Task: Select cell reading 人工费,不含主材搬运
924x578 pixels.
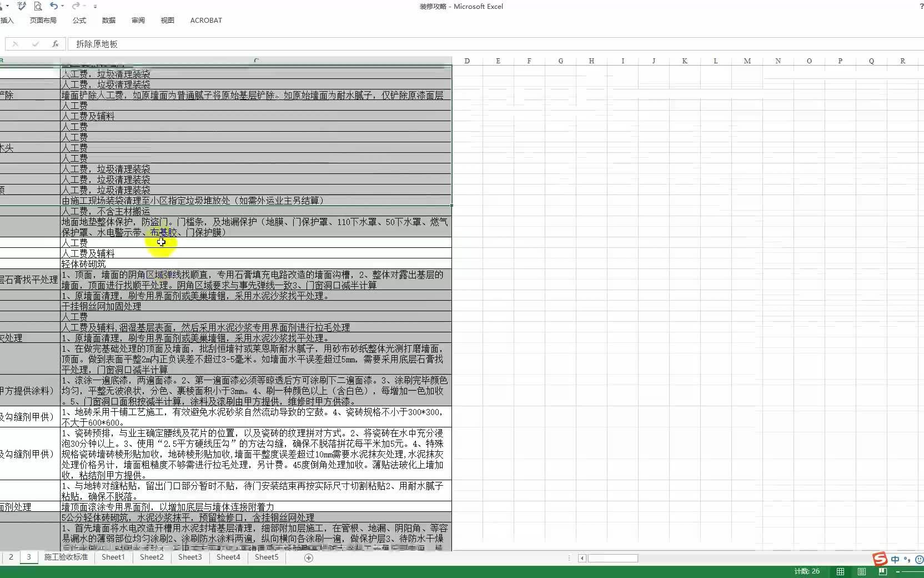Action: (256, 211)
